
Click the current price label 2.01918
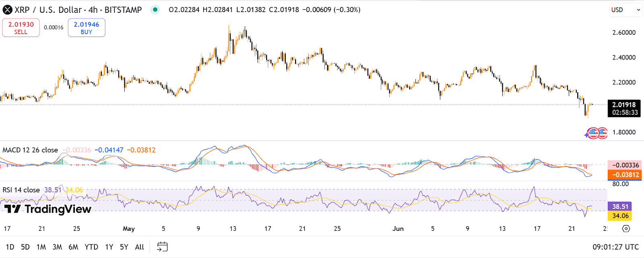[x=624, y=104]
